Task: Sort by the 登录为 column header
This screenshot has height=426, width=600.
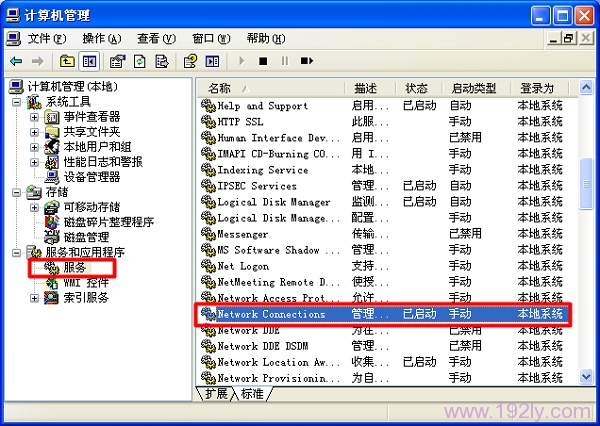Action: (540, 89)
